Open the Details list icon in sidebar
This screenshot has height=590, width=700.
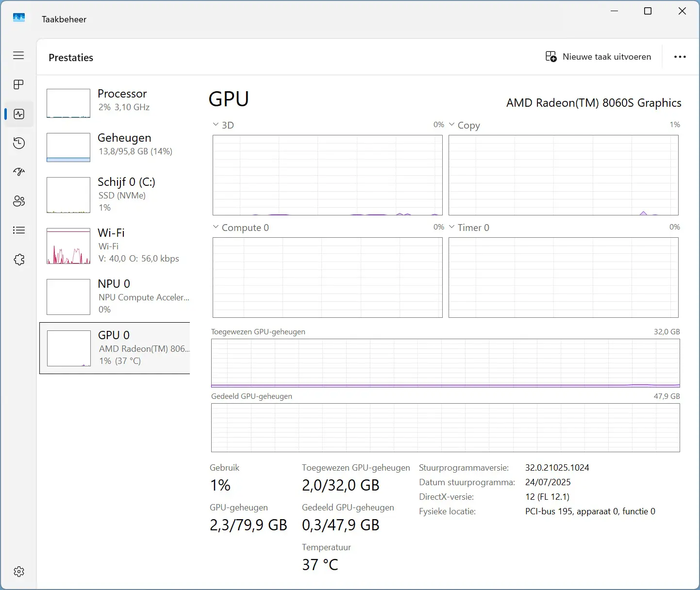(19, 230)
